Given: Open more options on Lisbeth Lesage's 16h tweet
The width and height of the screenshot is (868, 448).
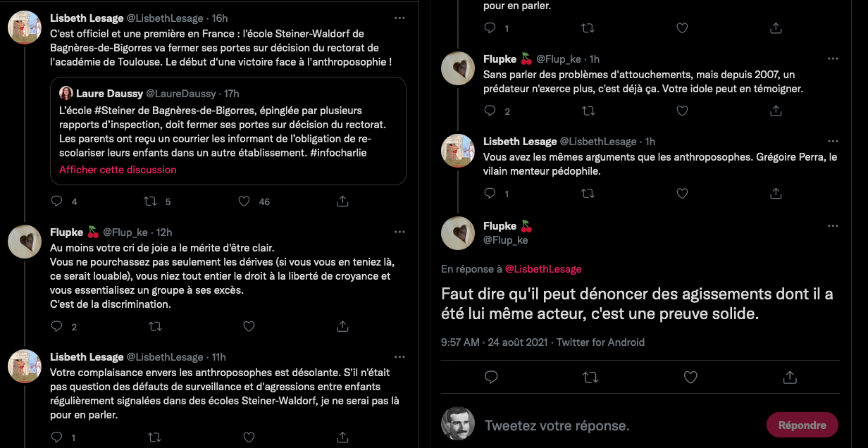Looking at the screenshot, I should pyautogui.click(x=399, y=18).
